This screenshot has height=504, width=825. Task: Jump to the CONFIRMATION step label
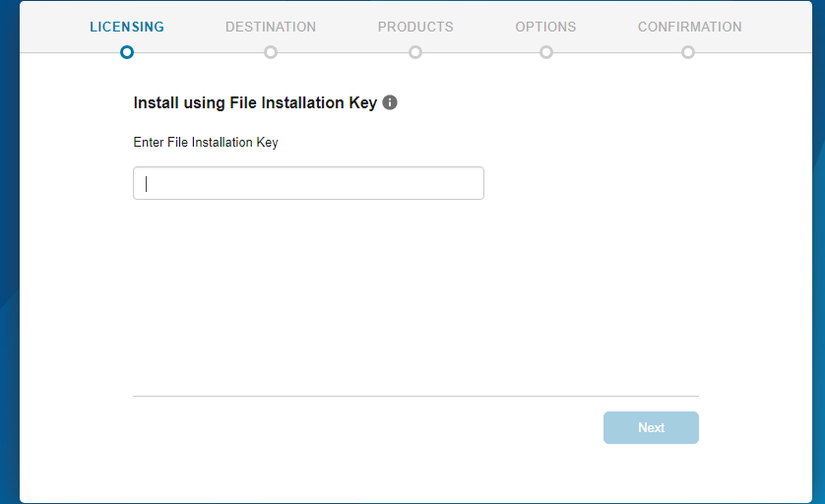tap(689, 27)
